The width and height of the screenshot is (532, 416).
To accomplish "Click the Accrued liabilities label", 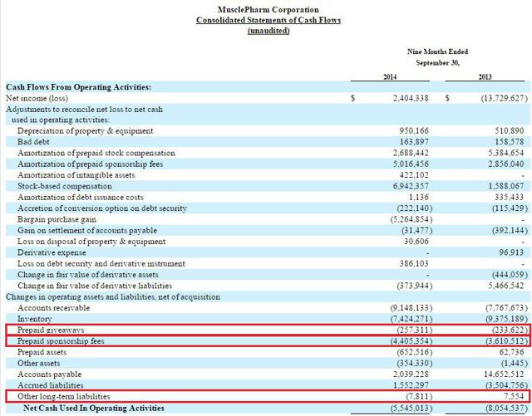I will point(50,385).
